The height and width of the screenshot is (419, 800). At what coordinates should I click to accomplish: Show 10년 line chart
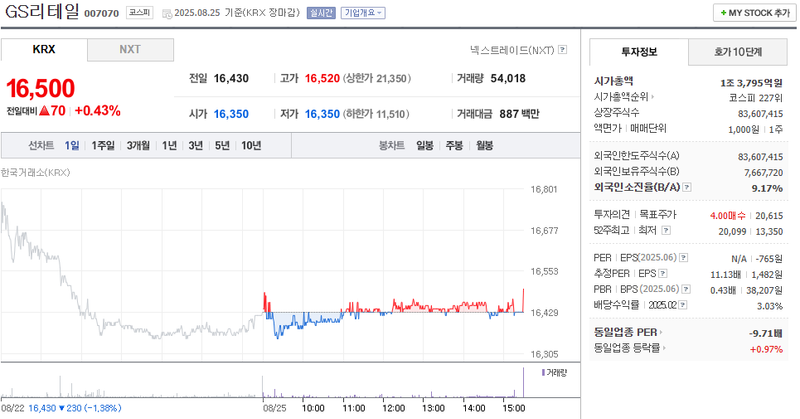[x=252, y=145]
